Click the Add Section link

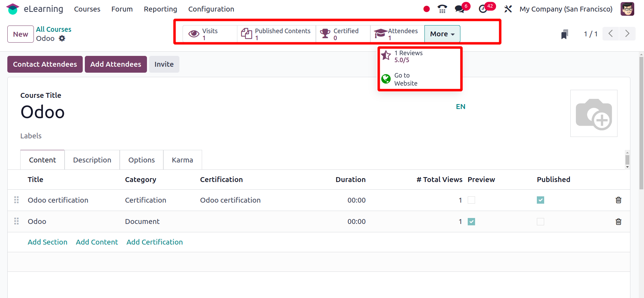[47, 242]
